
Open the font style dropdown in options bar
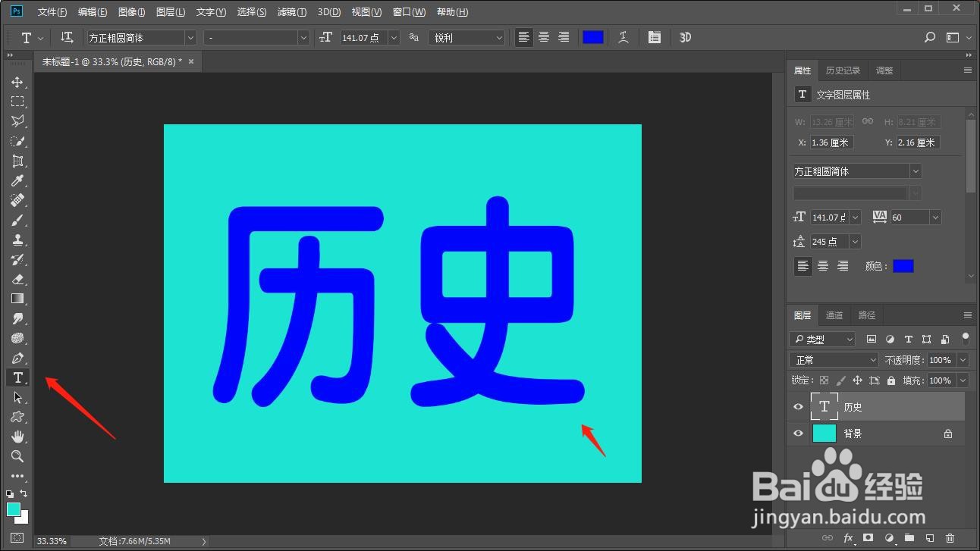[303, 37]
